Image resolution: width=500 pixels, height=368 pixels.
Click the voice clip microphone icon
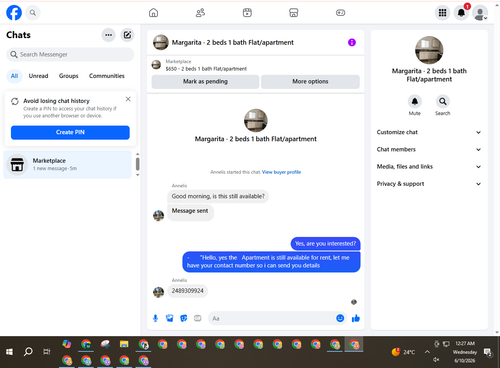click(155, 318)
